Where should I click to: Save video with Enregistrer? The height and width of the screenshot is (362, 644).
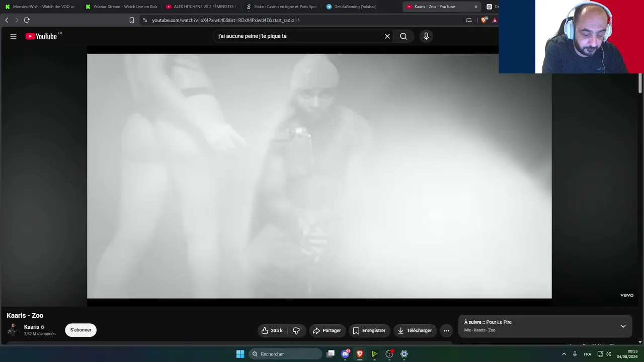pyautogui.click(x=369, y=330)
